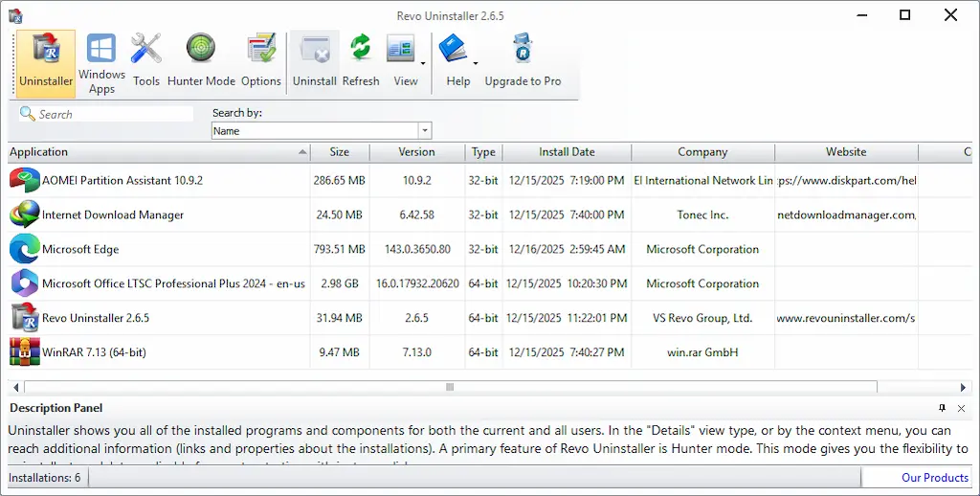This screenshot has height=496, width=980.
Task: Click the Revo Uninstaller row icon
Action: (25, 318)
